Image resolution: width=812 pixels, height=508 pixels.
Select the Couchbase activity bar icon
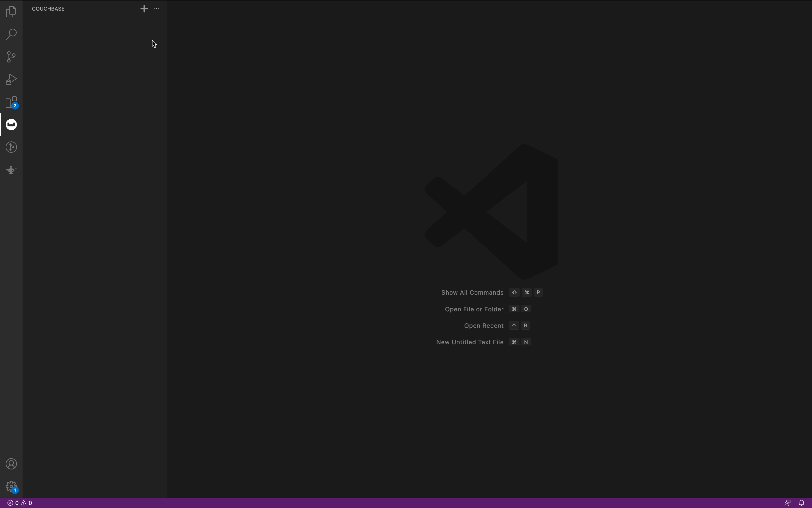[11, 125]
